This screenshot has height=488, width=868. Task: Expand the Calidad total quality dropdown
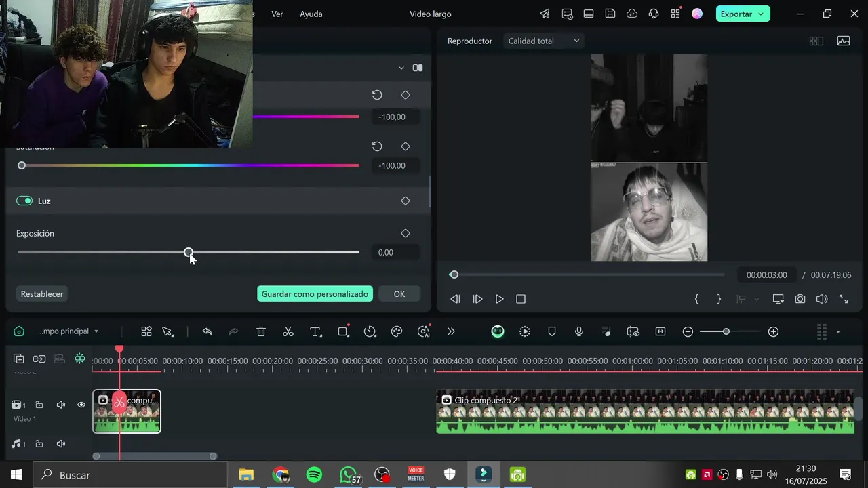pyautogui.click(x=544, y=41)
